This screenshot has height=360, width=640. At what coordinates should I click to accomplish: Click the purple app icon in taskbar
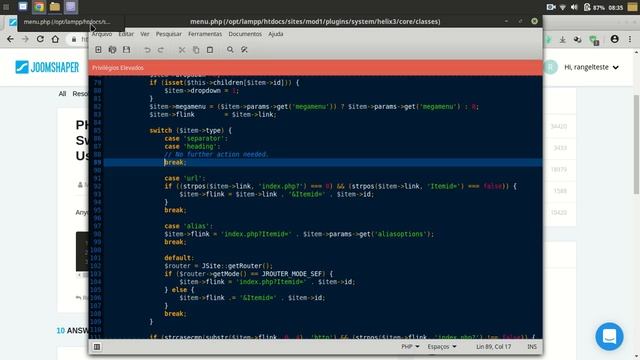[x=71, y=7]
